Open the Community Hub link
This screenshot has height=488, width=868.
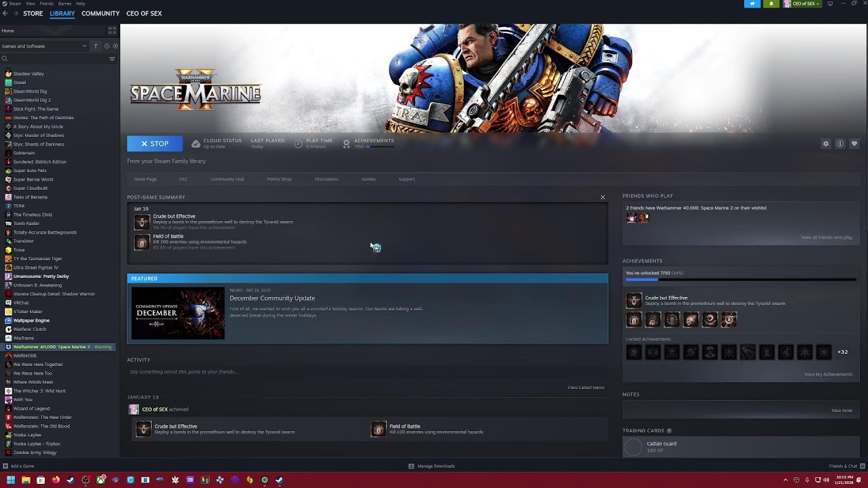(227, 179)
